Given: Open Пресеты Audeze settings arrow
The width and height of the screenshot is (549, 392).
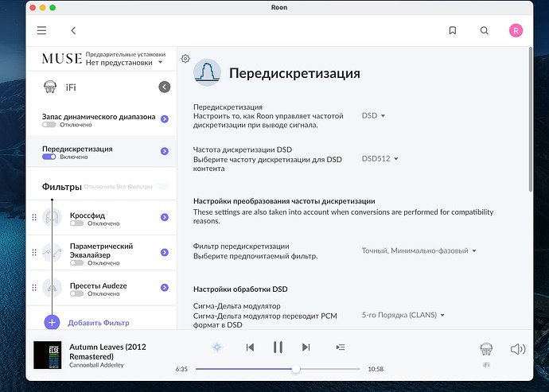Looking at the screenshot, I should tap(165, 287).
